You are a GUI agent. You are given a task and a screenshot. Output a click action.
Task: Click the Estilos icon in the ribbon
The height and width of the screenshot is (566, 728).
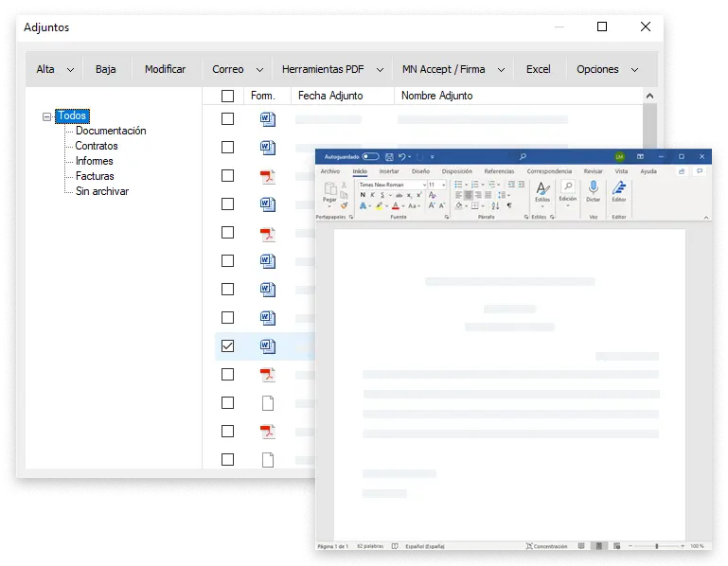point(542,188)
